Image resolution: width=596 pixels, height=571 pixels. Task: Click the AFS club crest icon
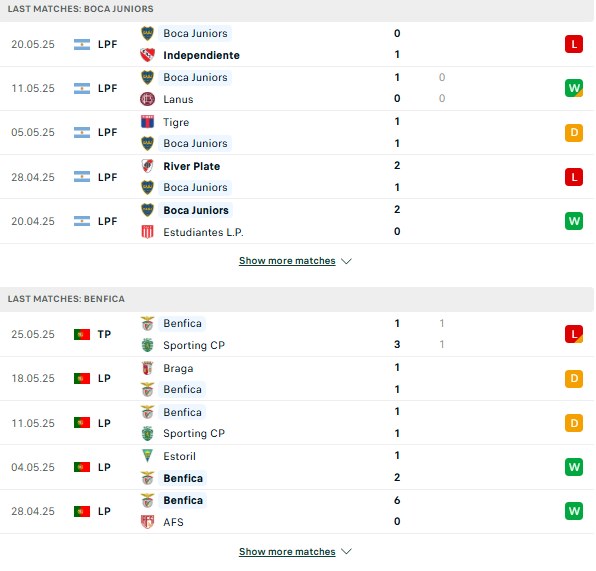pyautogui.click(x=147, y=522)
